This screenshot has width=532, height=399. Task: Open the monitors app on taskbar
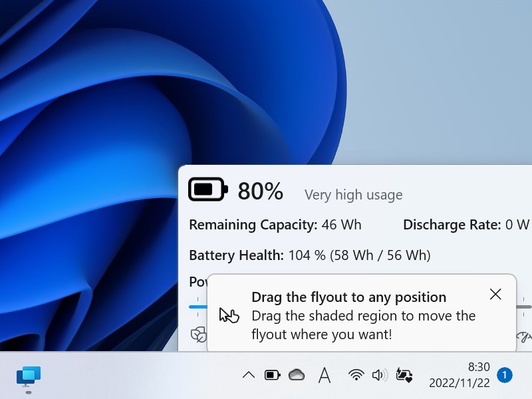coord(29,376)
